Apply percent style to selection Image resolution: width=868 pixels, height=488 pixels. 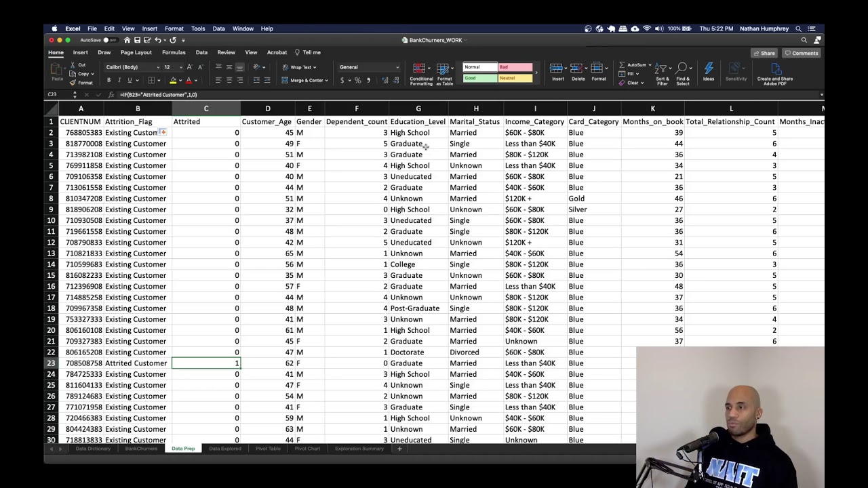357,81
